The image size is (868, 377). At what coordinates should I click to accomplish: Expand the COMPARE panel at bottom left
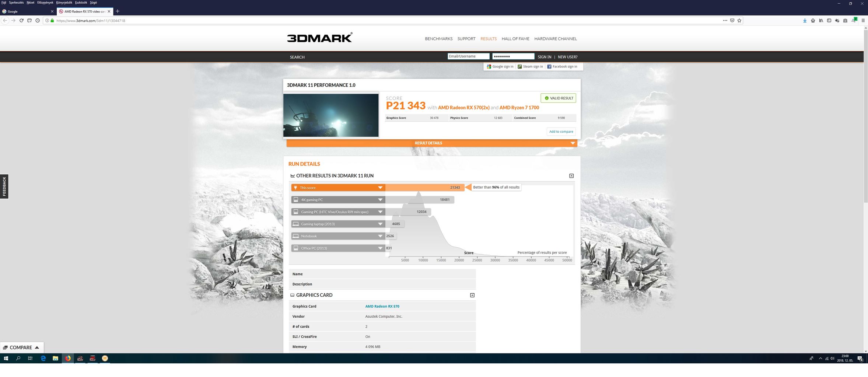22,348
